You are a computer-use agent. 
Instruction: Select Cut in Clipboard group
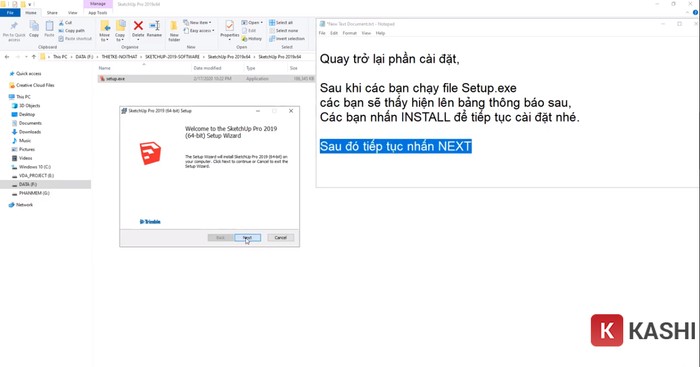[65, 22]
